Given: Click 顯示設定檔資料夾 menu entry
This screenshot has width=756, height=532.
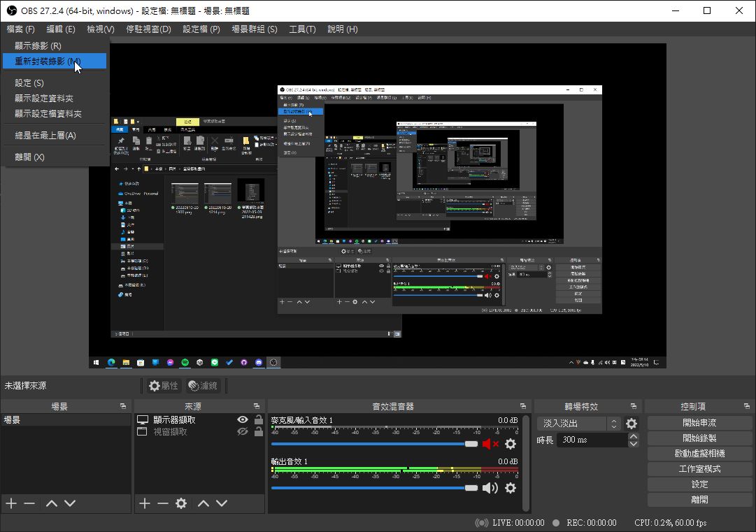Looking at the screenshot, I should coord(55,114).
